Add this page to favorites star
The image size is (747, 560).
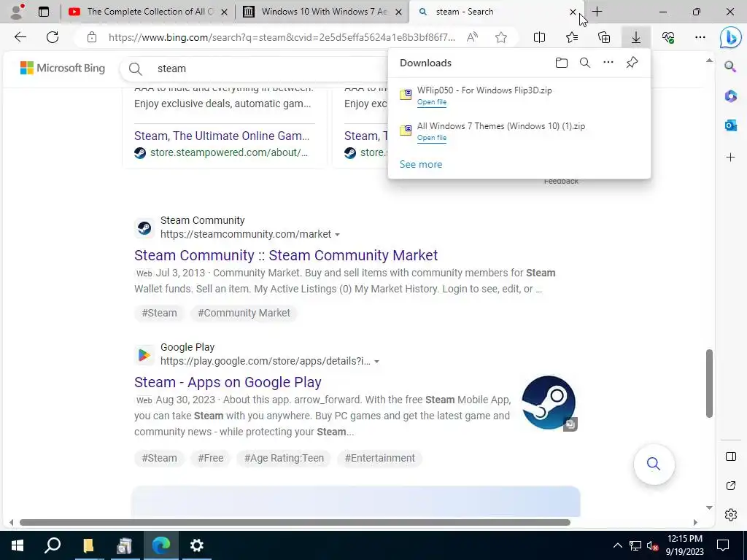click(500, 37)
